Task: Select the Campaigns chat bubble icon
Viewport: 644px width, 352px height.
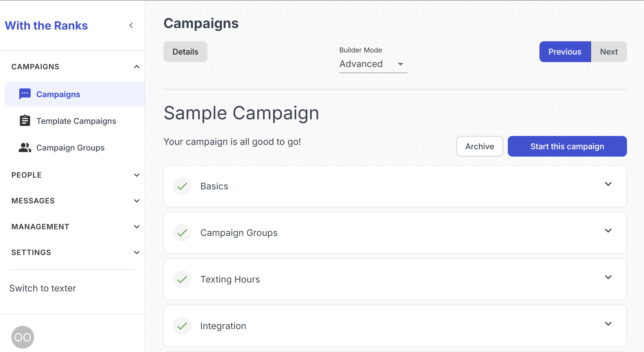Action: tap(25, 94)
